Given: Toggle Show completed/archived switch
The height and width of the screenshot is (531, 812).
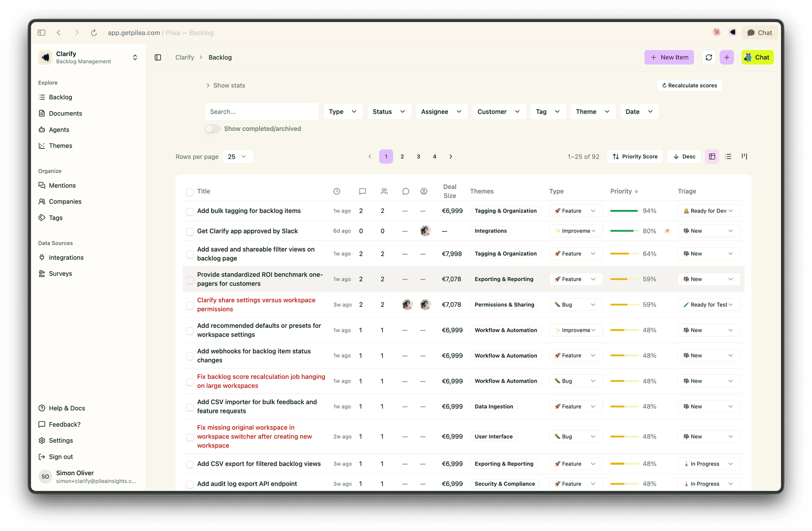Looking at the screenshot, I should pos(213,129).
